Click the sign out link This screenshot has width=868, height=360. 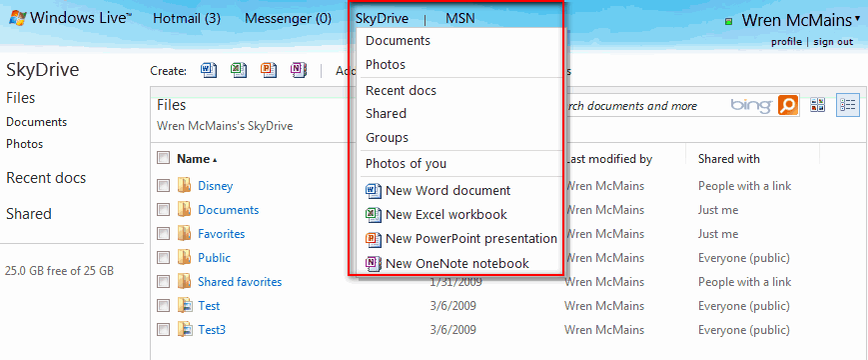[833, 42]
